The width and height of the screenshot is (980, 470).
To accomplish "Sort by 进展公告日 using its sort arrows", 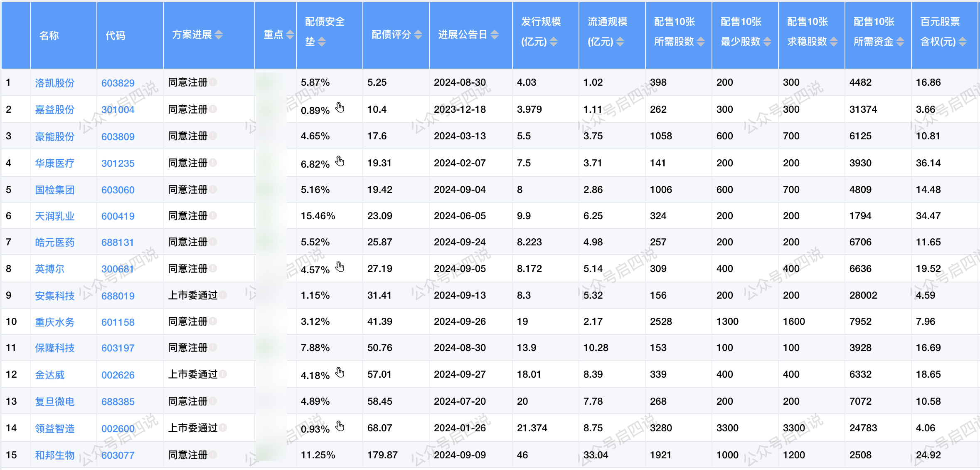I will point(495,35).
